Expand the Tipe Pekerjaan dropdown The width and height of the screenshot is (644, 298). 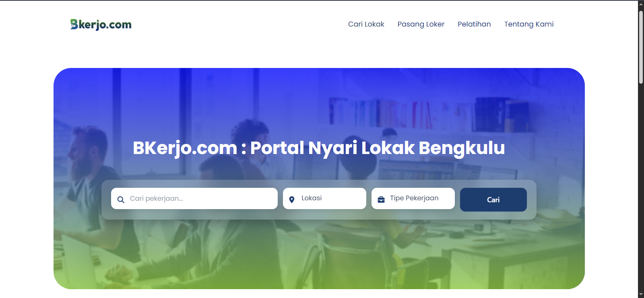[x=413, y=198]
